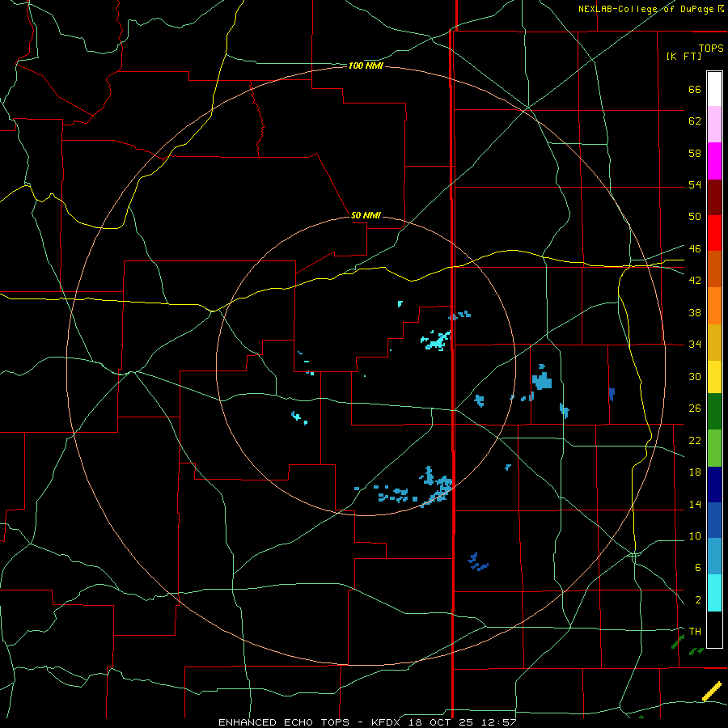The width and height of the screenshot is (728, 728).
Task: Click the '26' legend value
Action: (x=695, y=408)
